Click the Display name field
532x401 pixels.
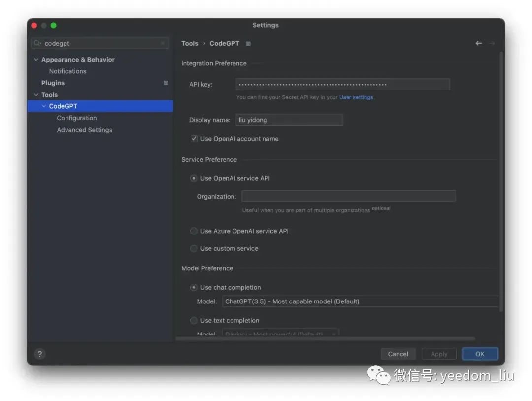click(x=289, y=120)
